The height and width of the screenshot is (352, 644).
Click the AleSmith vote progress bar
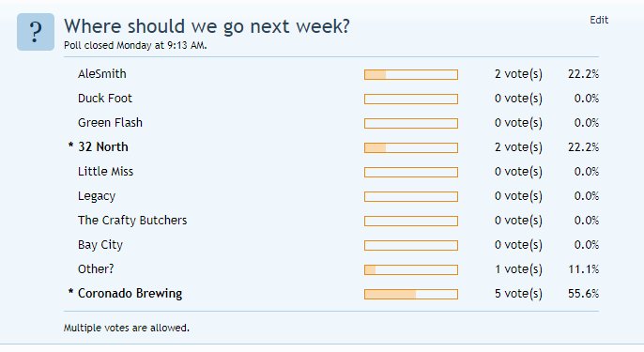(x=411, y=74)
